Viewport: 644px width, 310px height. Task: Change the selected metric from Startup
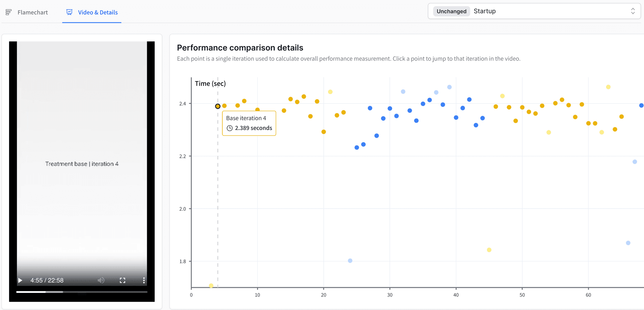pos(485,11)
